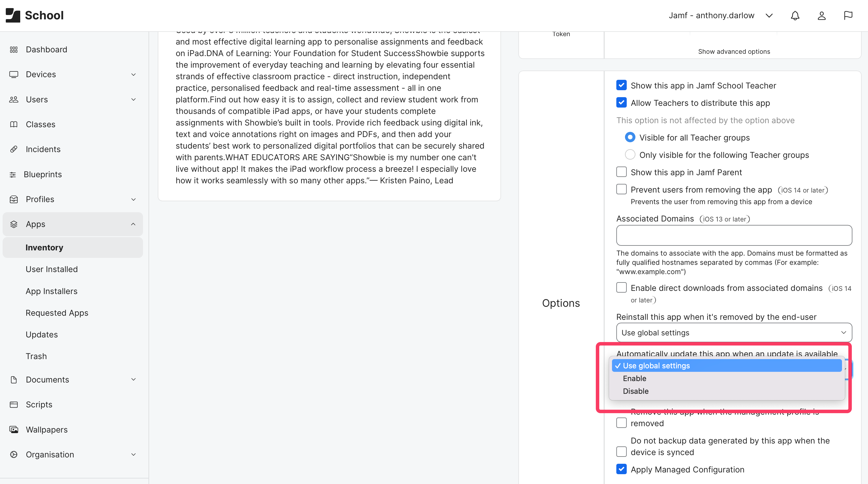Screen dimensions: 868x484
Task: Choose Disable in auto-update dropdown
Action: [727, 391]
